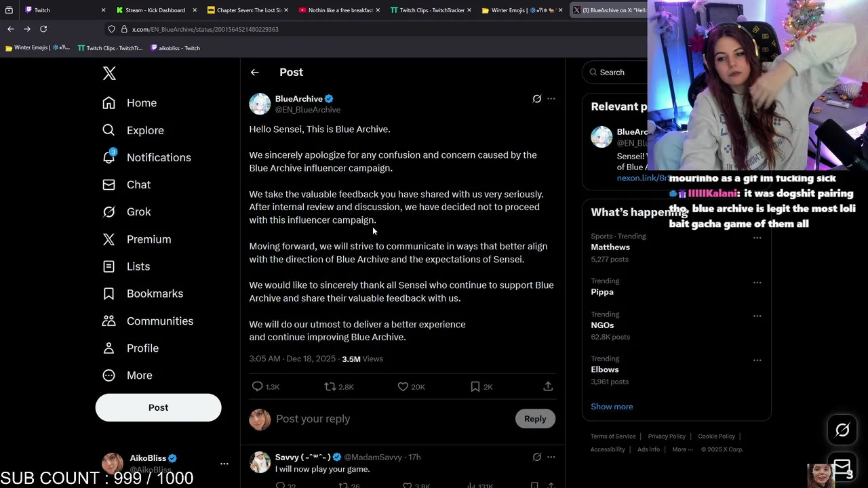Click the More circle icon
This screenshot has width=868, height=488.
click(108, 375)
